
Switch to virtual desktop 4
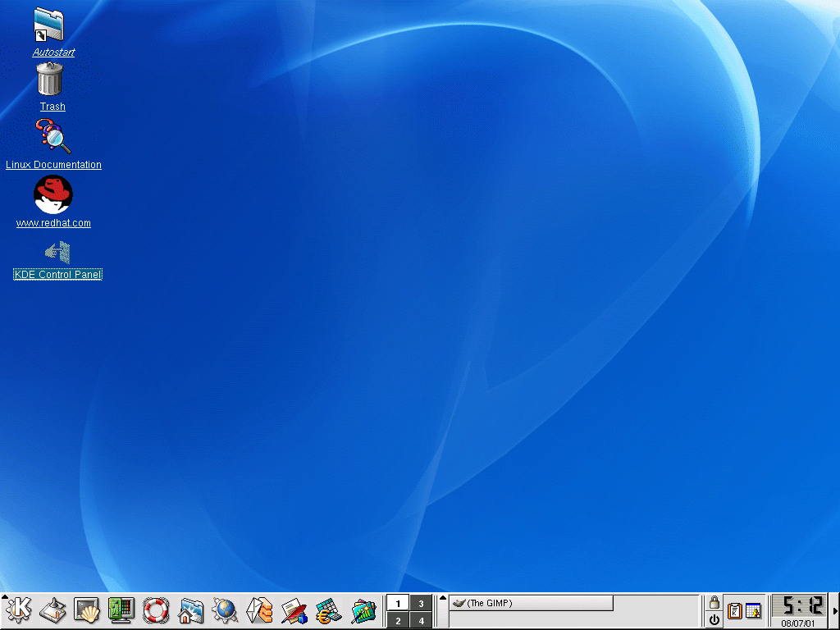(421, 621)
